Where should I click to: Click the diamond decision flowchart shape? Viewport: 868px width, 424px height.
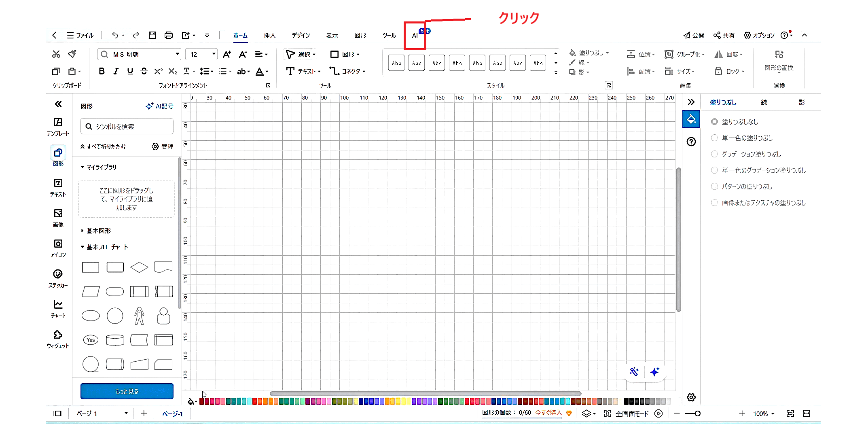point(139,267)
